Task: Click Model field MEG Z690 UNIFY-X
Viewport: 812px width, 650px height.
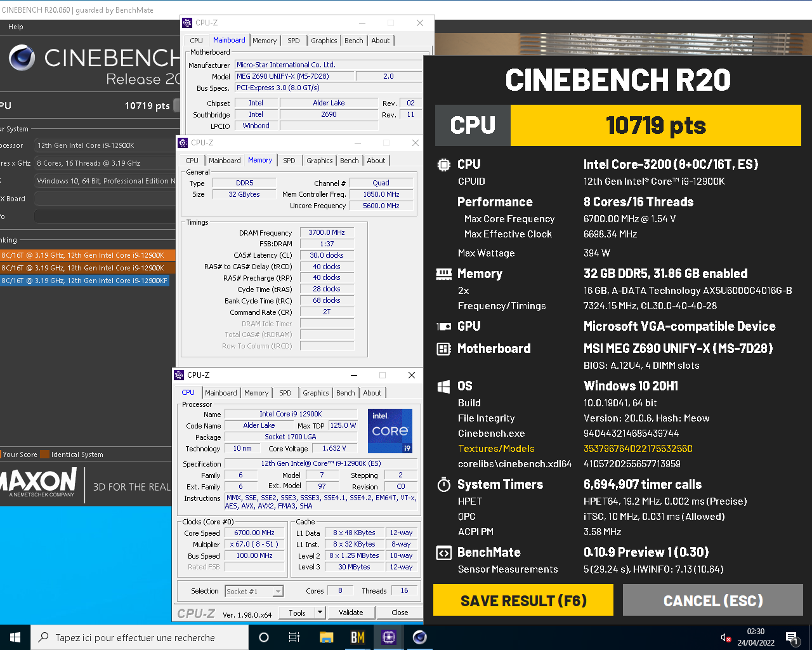Action: pyautogui.click(x=294, y=76)
